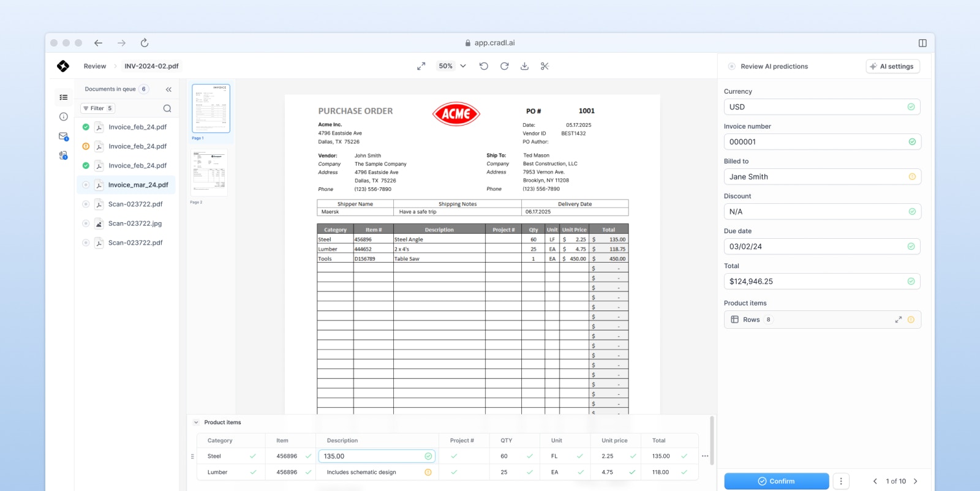Click warning icon on Includes schematic design
Viewport: 980px width, 491px height.
428,472
